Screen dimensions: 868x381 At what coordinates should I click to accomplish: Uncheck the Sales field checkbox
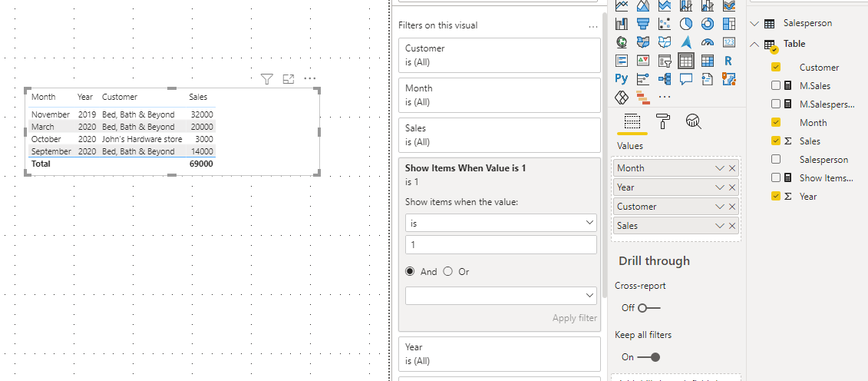(776, 141)
